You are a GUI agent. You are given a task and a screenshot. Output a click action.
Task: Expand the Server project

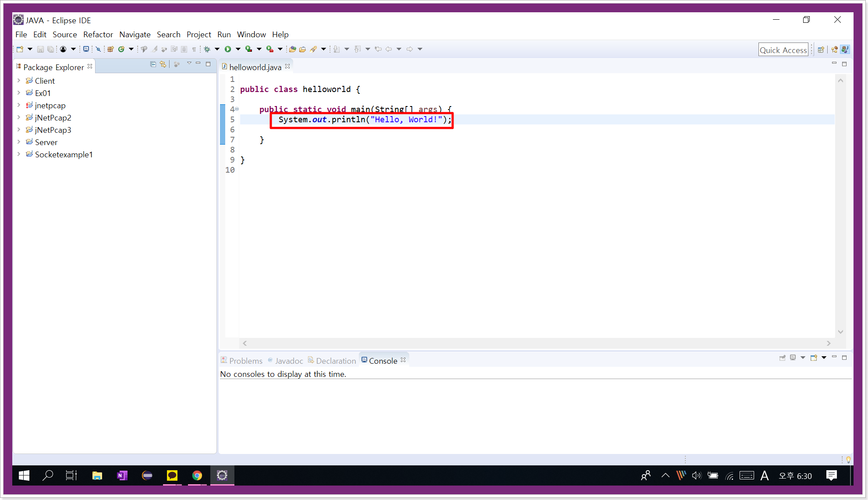19,142
